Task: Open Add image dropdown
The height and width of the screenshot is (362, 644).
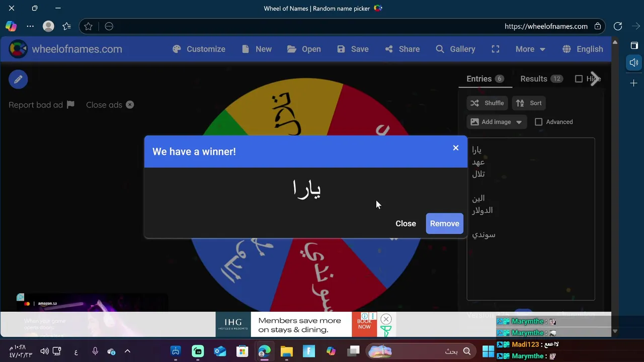Action: (497, 122)
